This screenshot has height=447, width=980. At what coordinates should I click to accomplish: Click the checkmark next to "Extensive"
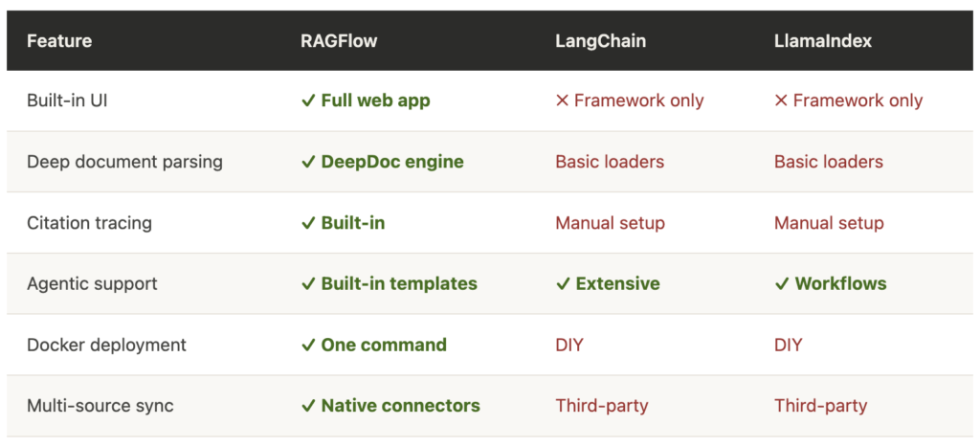563,283
